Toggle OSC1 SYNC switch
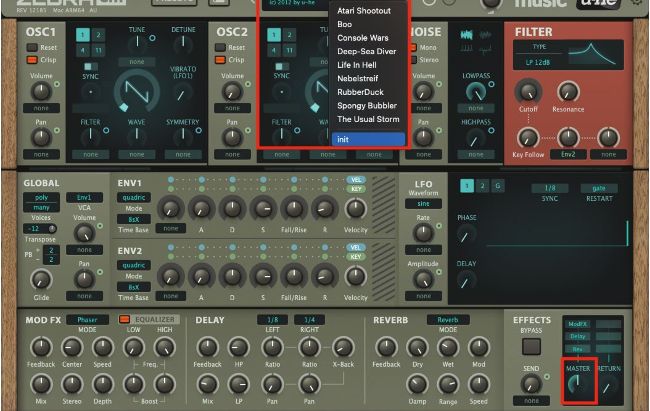 (x=90, y=67)
